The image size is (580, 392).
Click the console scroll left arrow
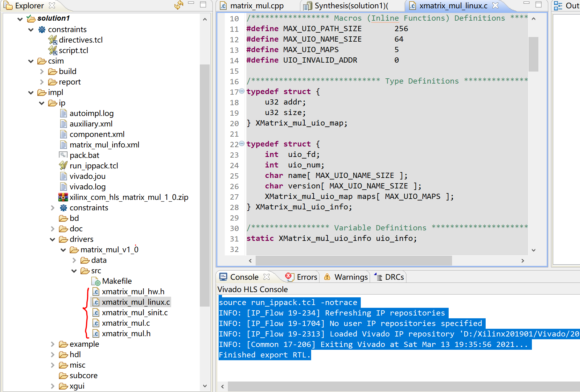(223, 386)
